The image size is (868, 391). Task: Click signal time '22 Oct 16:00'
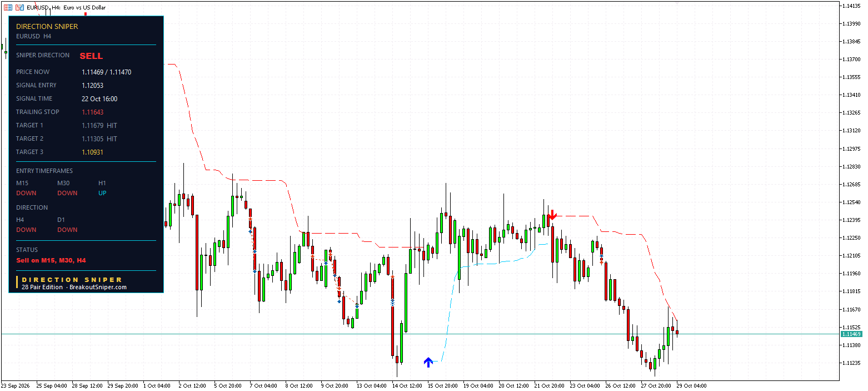(x=99, y=98)
